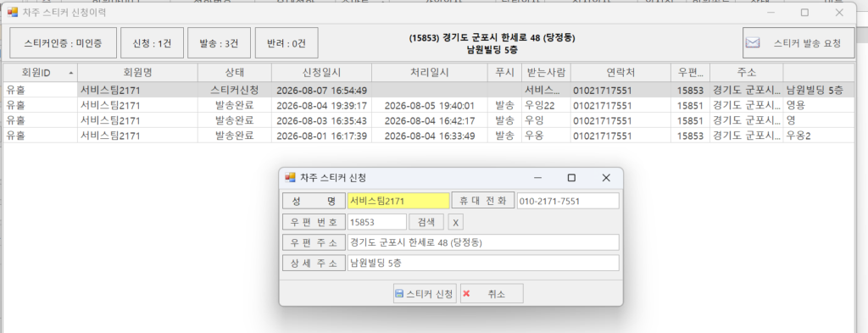This screenshot has height=333, width=868.
Task: Close the 차주 스티커 신청 dialog
Action: 605,178
